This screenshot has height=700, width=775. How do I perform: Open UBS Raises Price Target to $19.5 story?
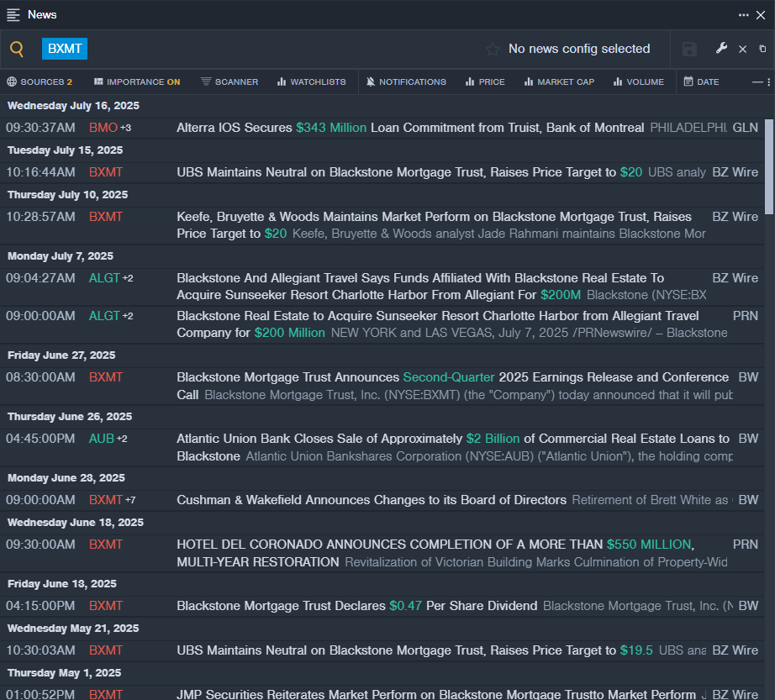[x=414, y=650]
